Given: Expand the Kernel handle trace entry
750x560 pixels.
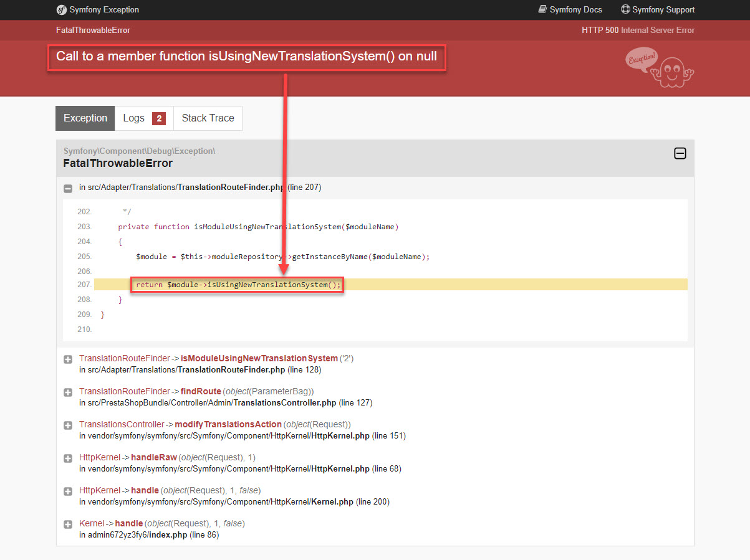Looking at the screenshot, I should pos(68,524).
